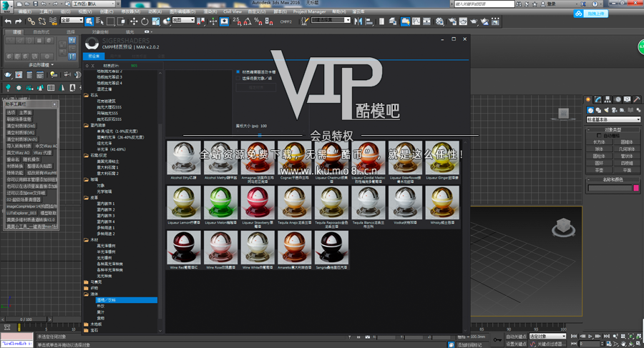Toggle the Key Mode time configuration key icon
Screen dimensions: 644x348
click(x=497, y=340)
